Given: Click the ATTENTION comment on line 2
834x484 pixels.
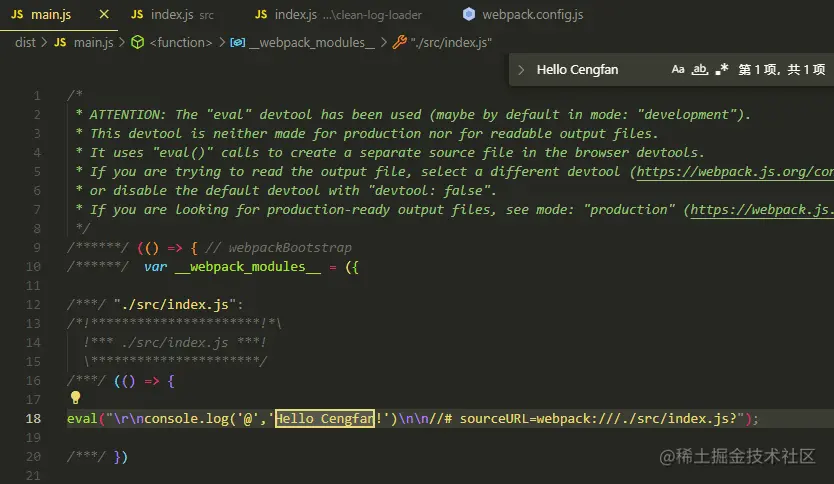Looking at the screenshot, I should point(128,115).
